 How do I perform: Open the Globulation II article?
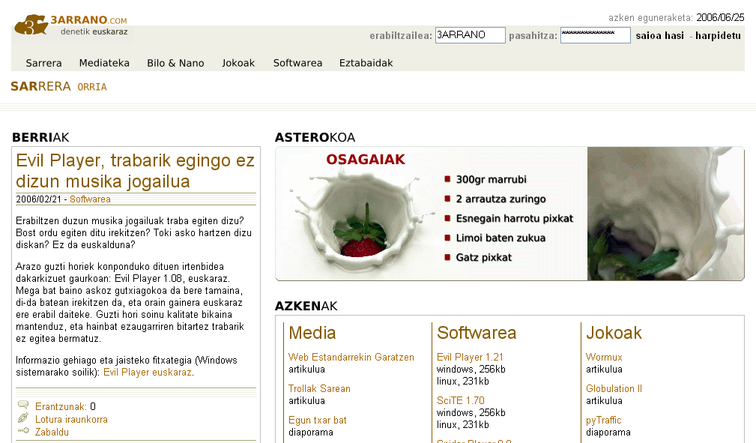pos(614,389)
